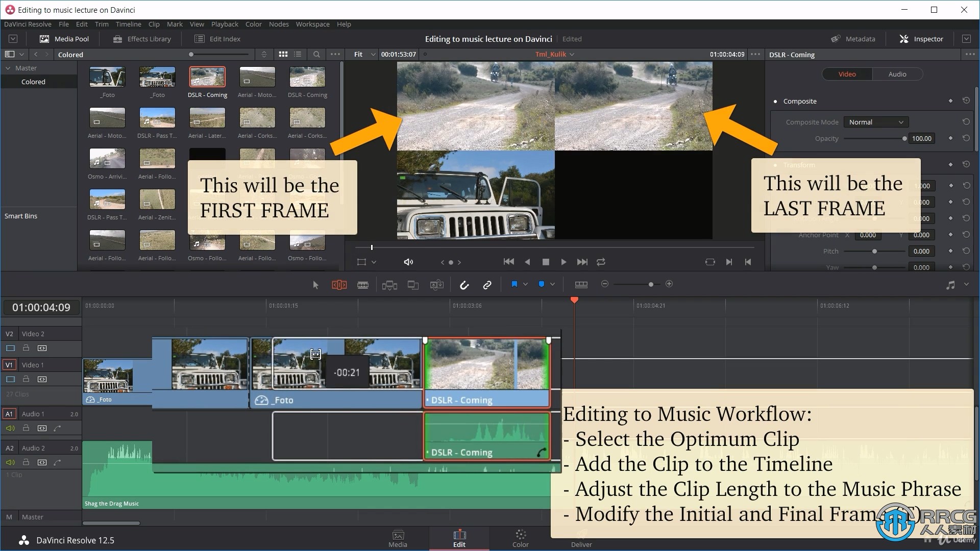Click the timeline zoom-in plus icon
Screen dimensions: 980x551
point(669,284)
